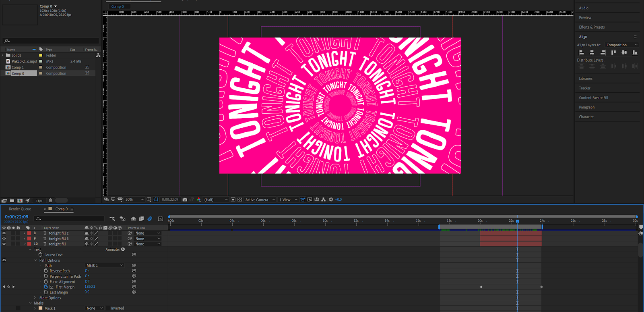The width and height of the screenshot is (644, 312).
Task: Toggle stopwatch for Reverse Path
Action: [x=46, y=271]
